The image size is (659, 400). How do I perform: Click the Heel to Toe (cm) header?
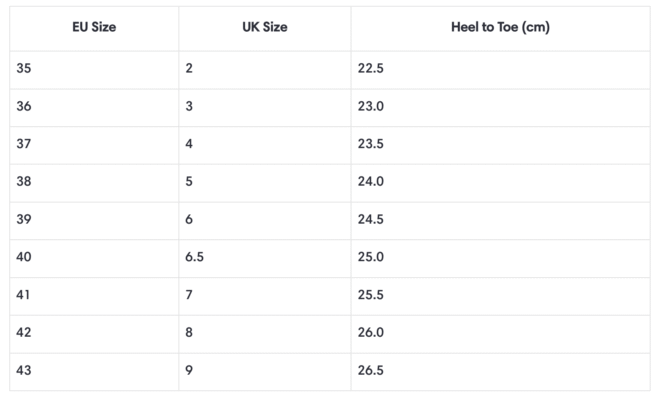click(x=500, y=27)
